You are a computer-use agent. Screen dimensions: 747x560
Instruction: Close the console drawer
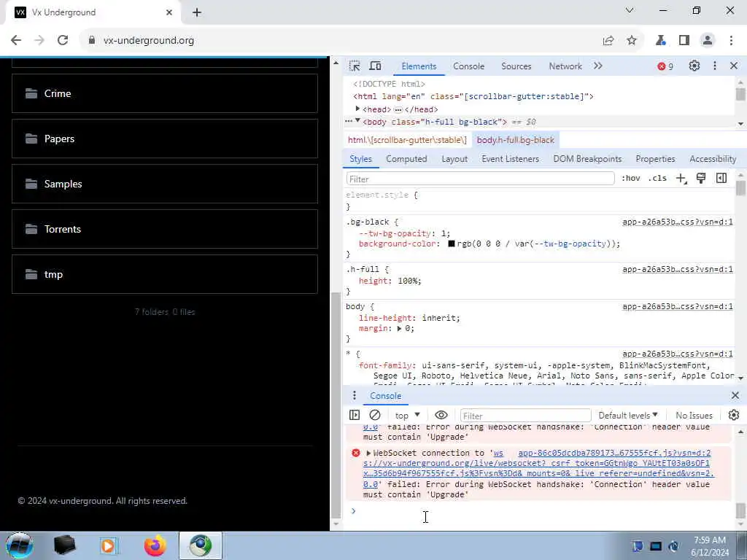tap(735, 395)
